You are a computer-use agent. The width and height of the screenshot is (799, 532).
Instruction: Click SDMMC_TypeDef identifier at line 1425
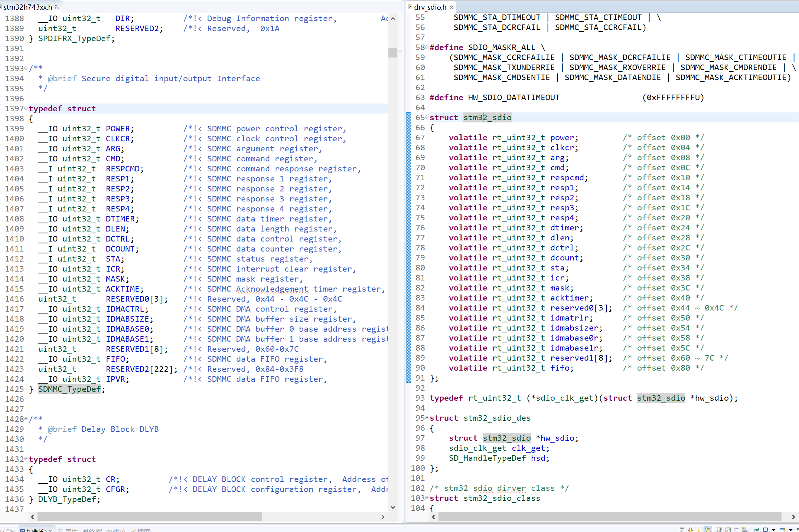coord(69,389)
